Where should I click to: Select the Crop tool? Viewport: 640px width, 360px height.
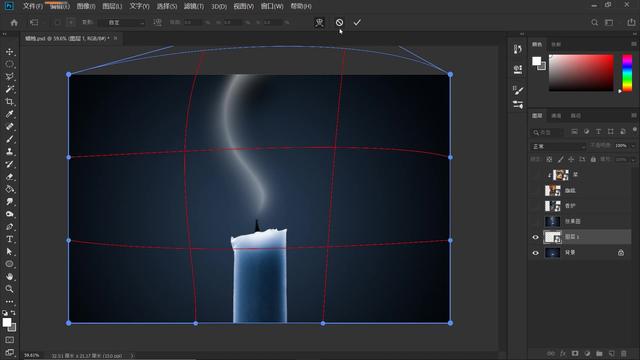(x=9, y=102)
